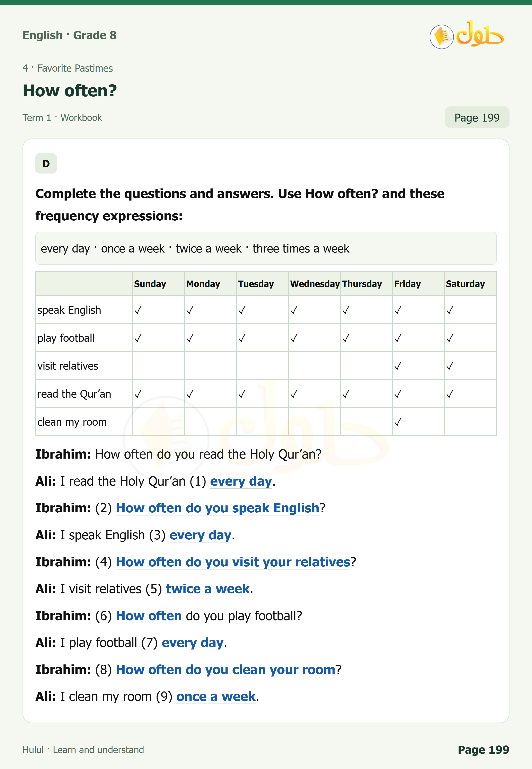Click clean my room Friday checkmark
The width and height of the screenshot is (532, 769).
tap(398, 422)
